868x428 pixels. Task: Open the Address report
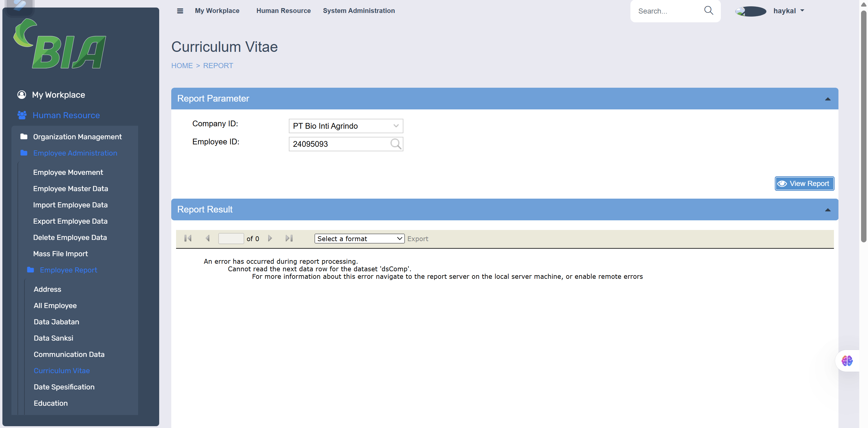[48, 289]
